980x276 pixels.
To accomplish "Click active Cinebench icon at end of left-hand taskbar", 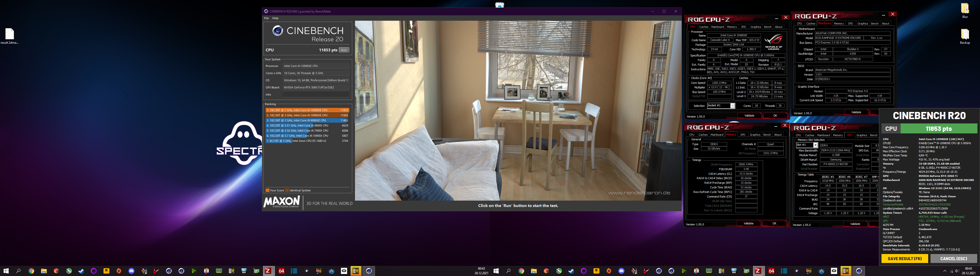I will pyautogui.click(x=369, y=271).
